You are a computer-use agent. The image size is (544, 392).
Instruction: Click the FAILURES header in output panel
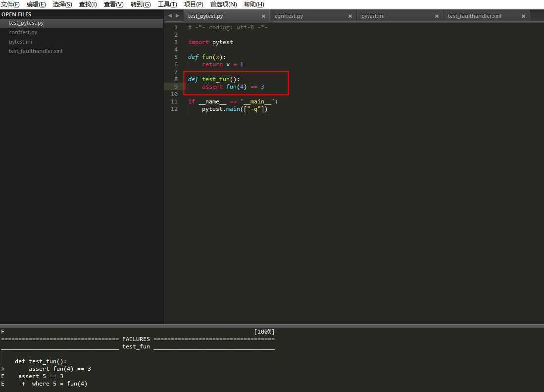[136, 339]
